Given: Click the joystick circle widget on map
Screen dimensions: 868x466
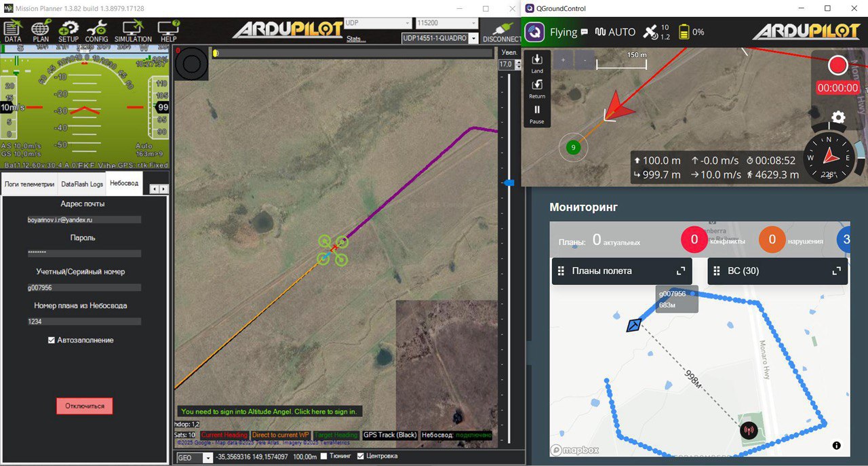Looking at the screenshot, I should 192,64.
